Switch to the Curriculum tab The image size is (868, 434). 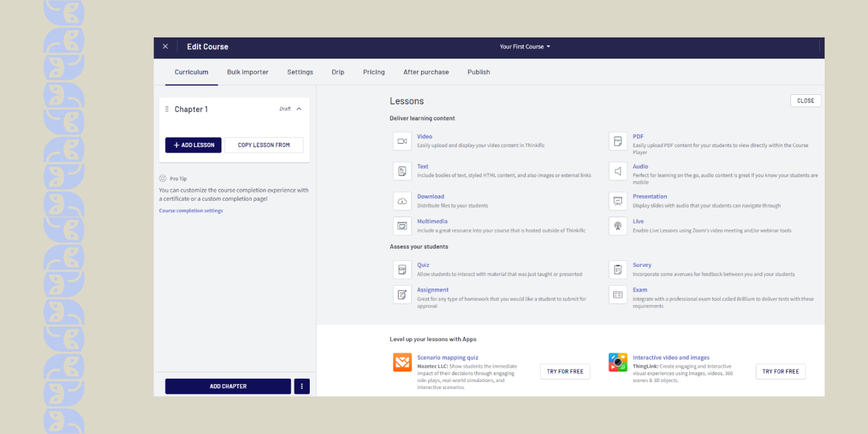pyautogui.click(x=192, y=72)
